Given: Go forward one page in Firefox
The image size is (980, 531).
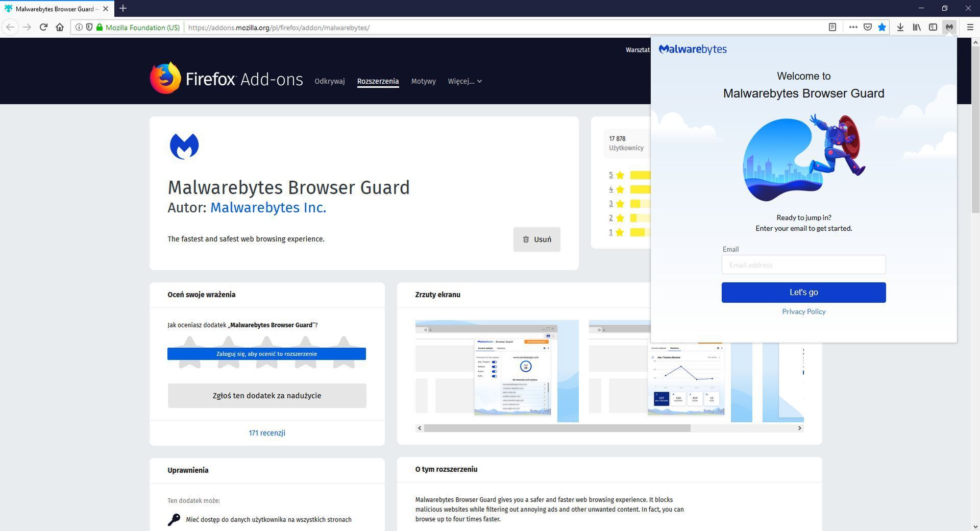Looking at the screenshot, I should (27, 27).
